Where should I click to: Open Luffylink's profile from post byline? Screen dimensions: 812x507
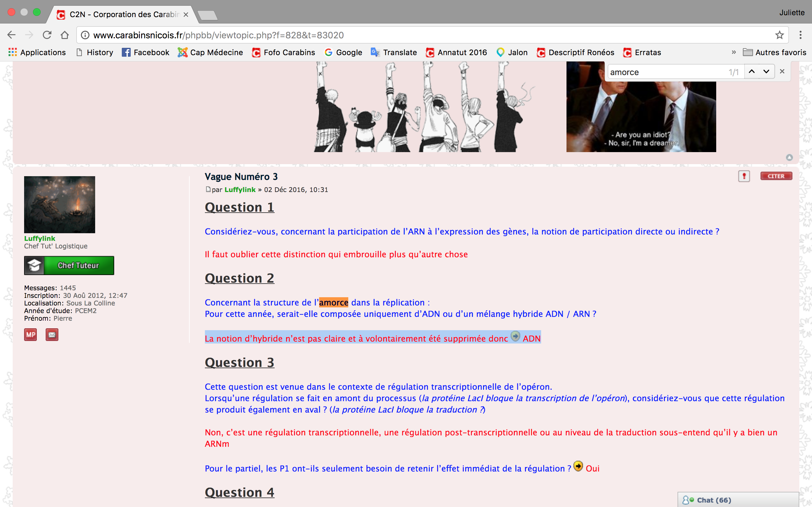pos(240,189)
